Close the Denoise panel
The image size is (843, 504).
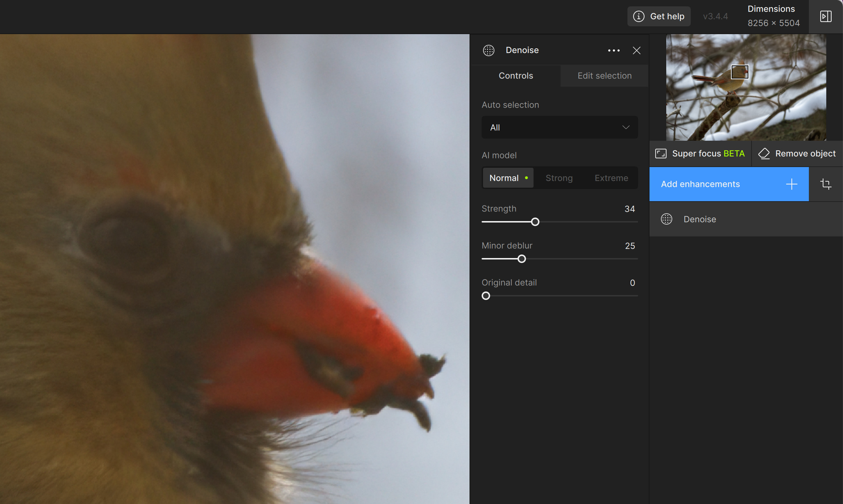pyautogui.click(x=636, y=50)
